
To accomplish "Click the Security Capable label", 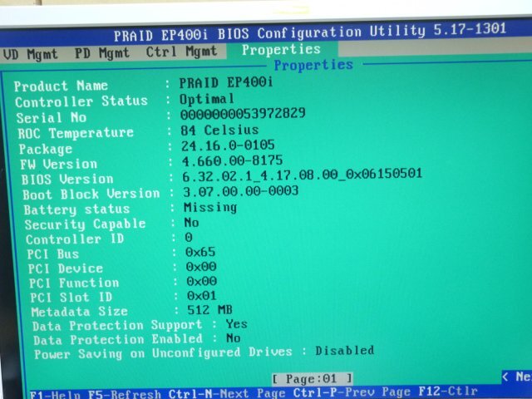I will (x=85, y=224).
